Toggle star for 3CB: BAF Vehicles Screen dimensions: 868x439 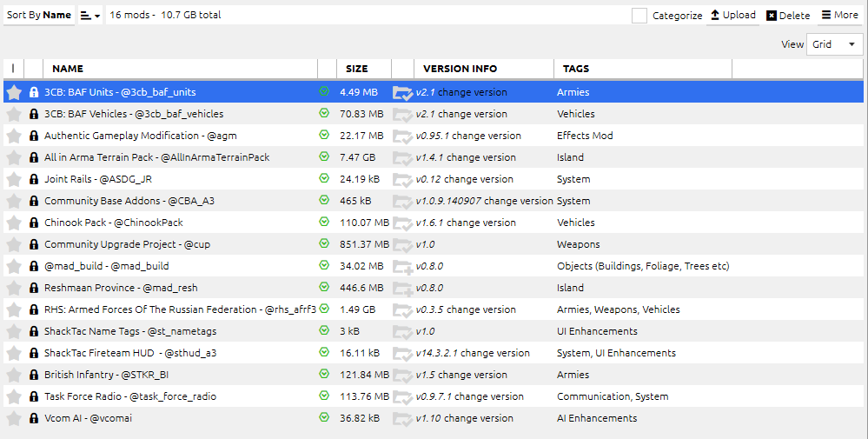pyautogui.click(x=14, y=114)
